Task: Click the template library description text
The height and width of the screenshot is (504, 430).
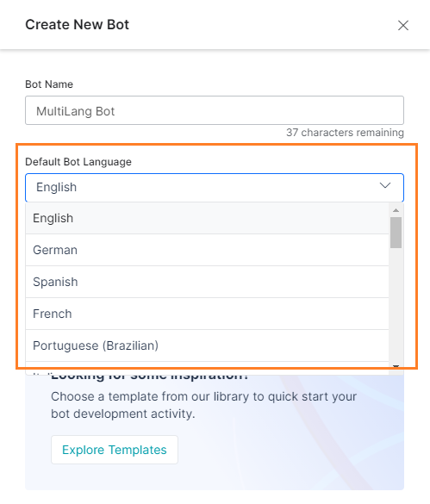Action: [203, 405]
